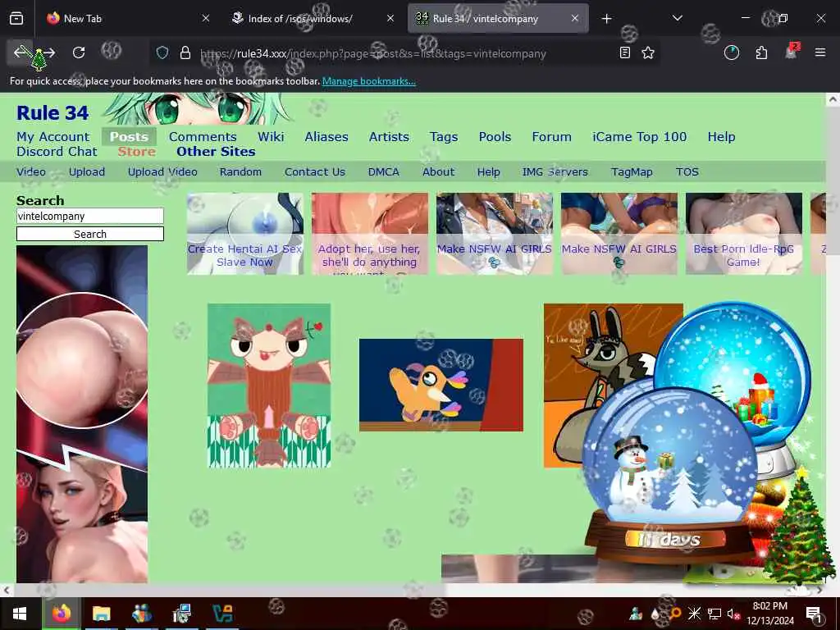Viewport: 840px width, 630px height.
Task: Reload the current page
Action: tap(79, 52)
